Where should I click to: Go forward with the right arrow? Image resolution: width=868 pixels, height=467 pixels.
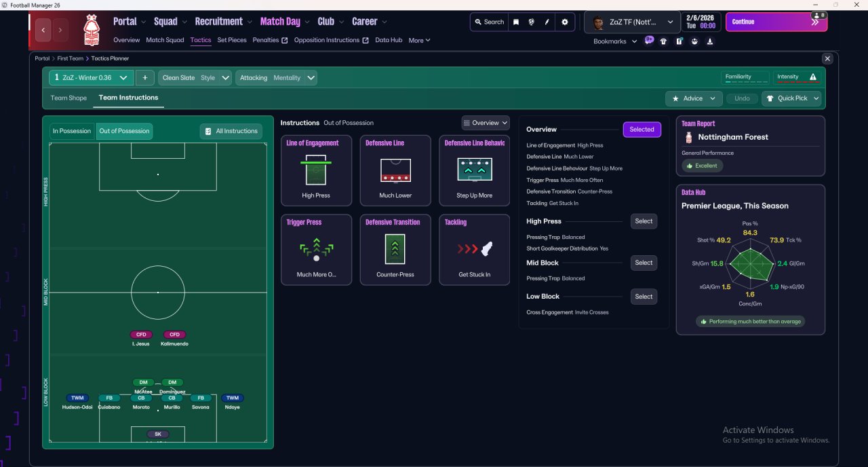point(60,30)
